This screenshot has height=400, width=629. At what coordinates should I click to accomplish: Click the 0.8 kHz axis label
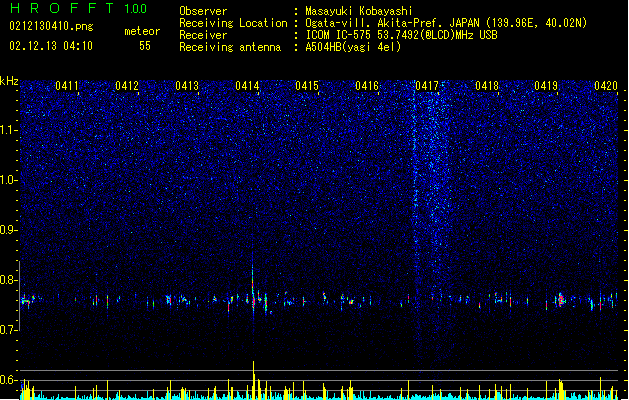click(x=9, y=280)
